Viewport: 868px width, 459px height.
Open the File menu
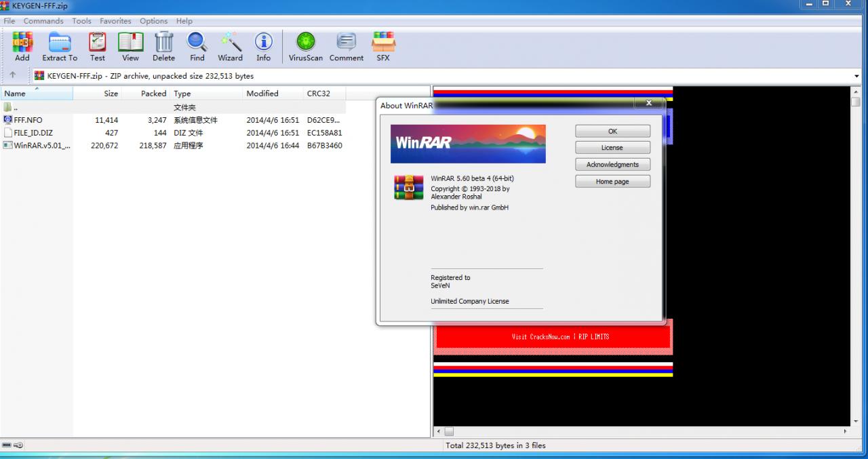tap(9, 21)
